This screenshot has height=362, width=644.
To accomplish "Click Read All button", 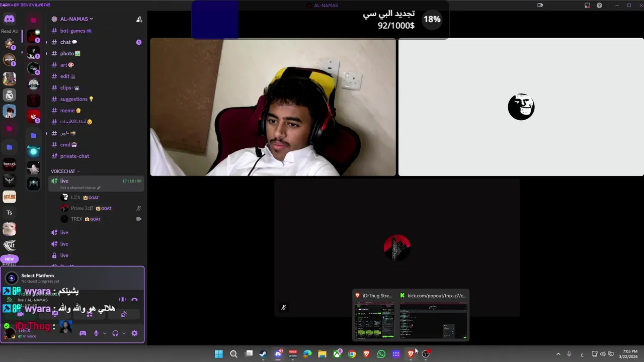I will pyautogui.click(x=9, y=31).
